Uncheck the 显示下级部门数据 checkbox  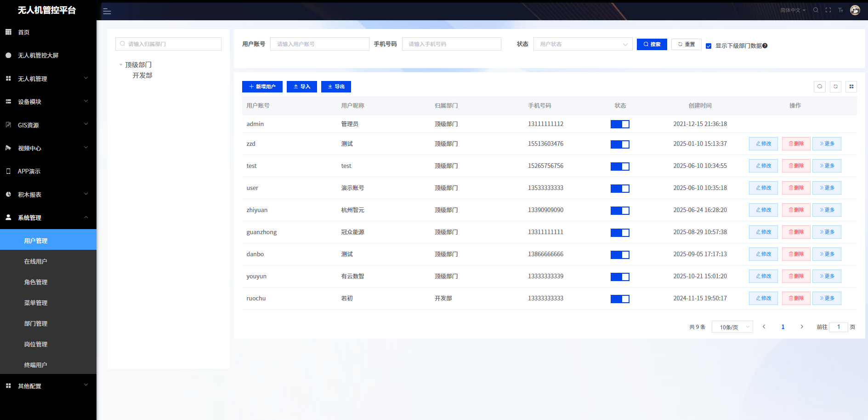[x=709, y=46]
